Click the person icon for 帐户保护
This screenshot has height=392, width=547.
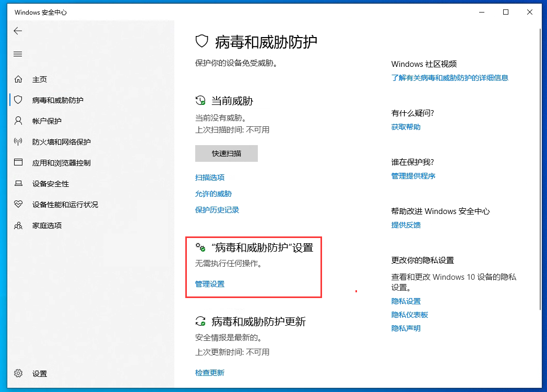click(x=18, y=121)
